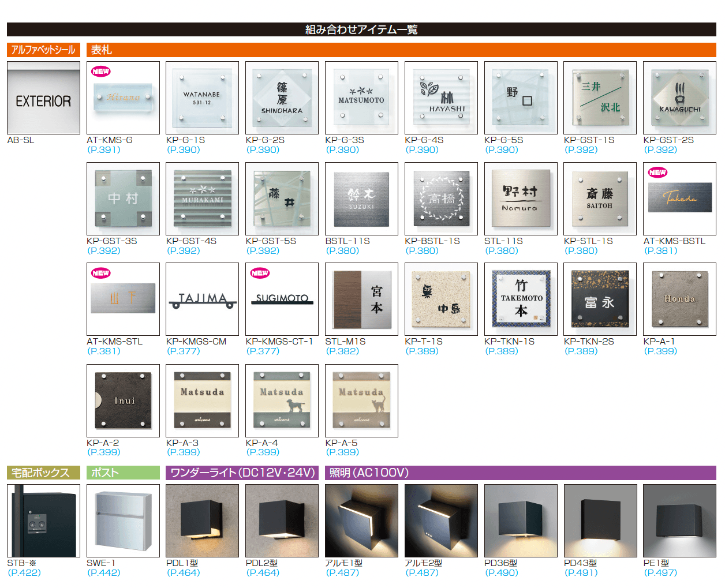
Task: Open the KAWAGUCHI KP-GST-2S nameplate image
Action: coord(679,98)
